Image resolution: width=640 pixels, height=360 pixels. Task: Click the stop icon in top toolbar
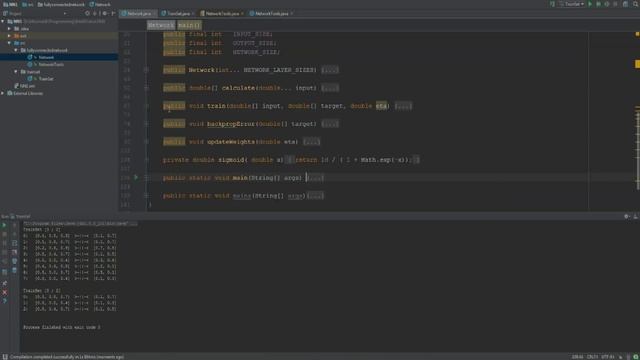pyautogui.click(x=616, y=4)
